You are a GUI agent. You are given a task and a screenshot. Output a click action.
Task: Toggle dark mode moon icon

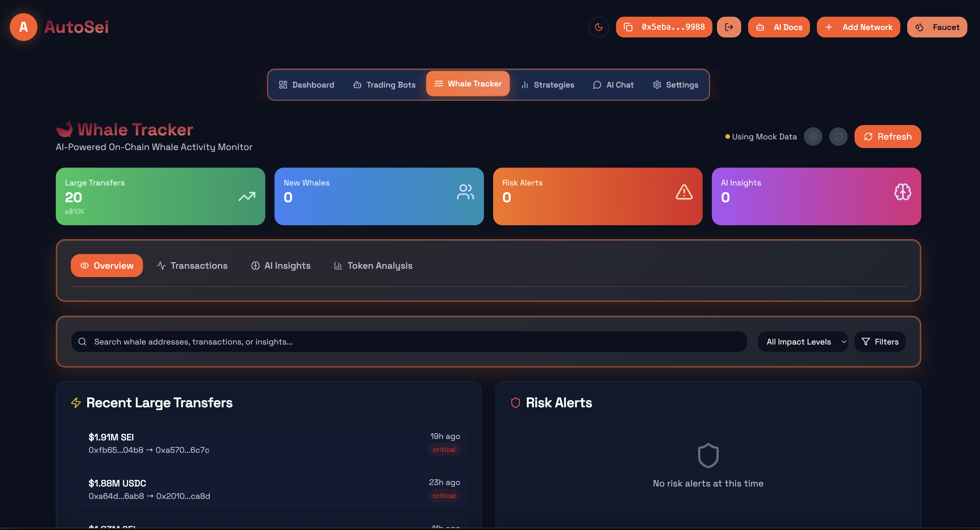point(598,27)
